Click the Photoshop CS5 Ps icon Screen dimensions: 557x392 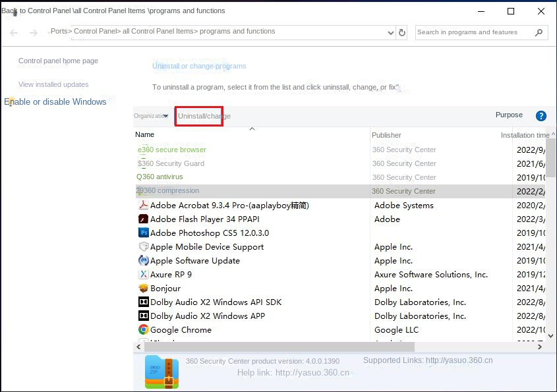tap(144, 233)
